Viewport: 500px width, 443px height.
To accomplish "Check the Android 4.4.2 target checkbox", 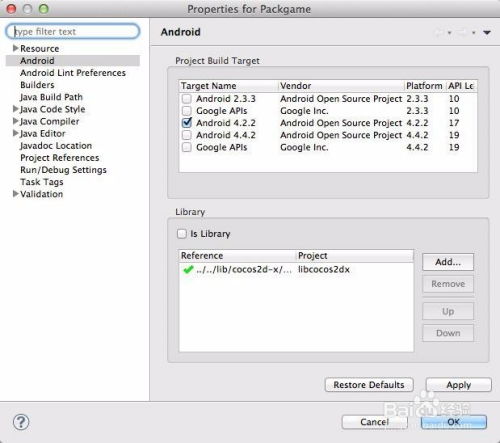I will [x=187, y=135].
